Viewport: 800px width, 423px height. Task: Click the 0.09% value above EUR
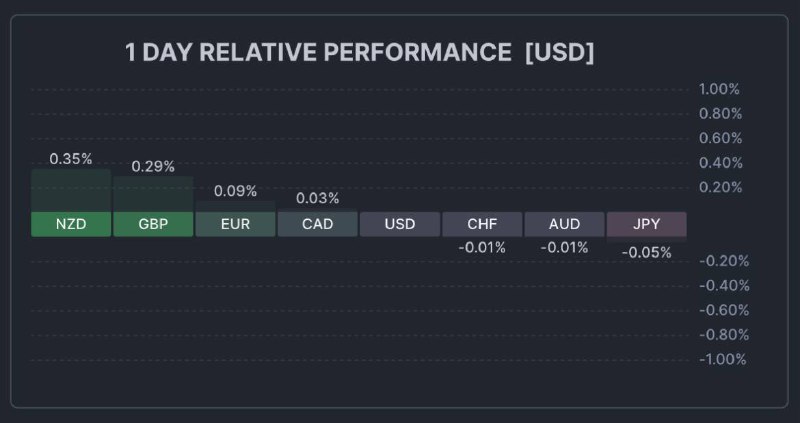click(x=235, y=191)
